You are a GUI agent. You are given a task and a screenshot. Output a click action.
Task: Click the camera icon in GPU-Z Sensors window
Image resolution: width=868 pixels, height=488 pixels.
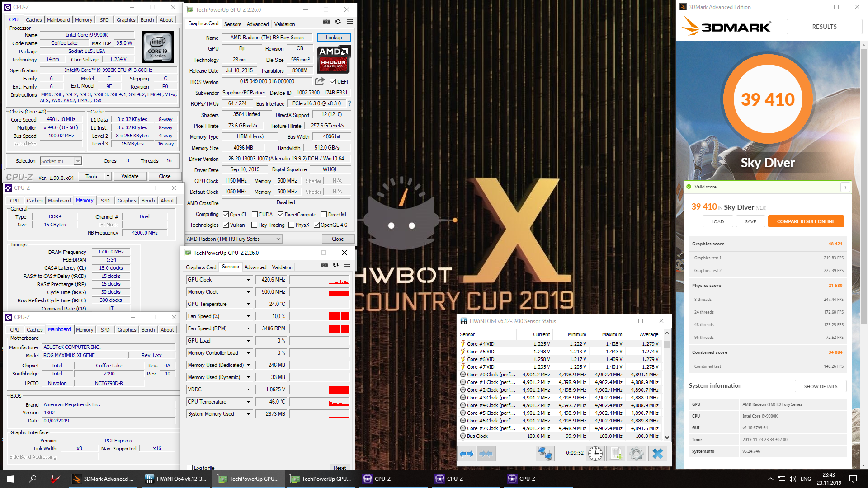tap(324, 265)
